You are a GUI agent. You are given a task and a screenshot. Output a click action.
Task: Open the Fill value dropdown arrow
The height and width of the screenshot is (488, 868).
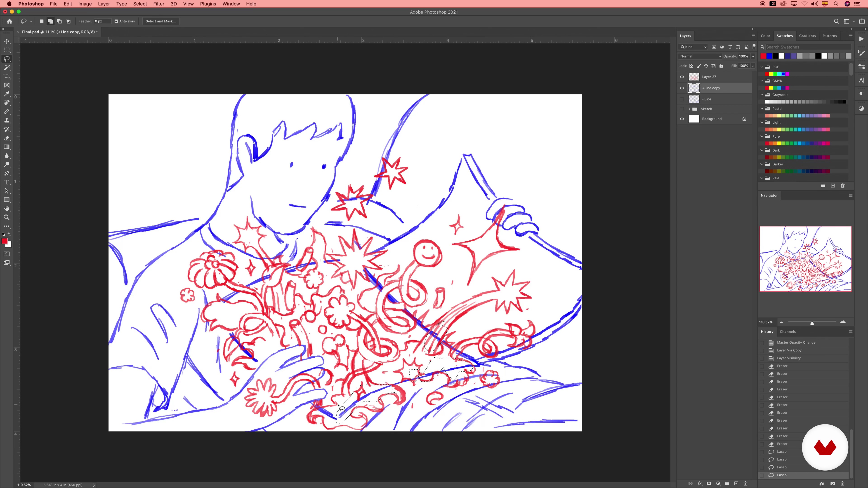pos(753,66)
